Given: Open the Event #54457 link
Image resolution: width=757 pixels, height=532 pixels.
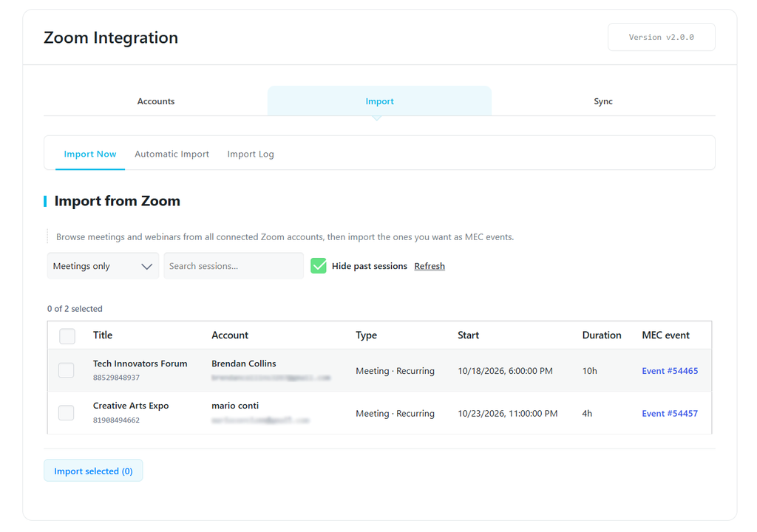Looking at the screenshot, I should tap(670, 413).
